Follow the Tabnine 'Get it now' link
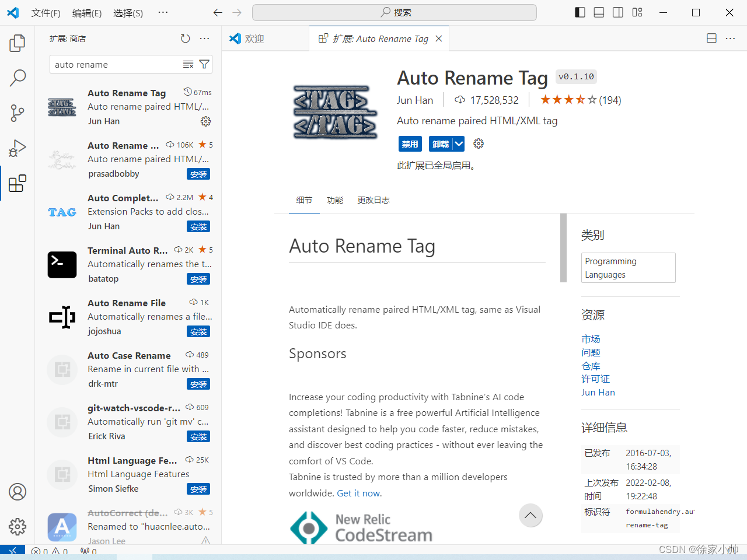747x560 pixels. pos(359,494)
